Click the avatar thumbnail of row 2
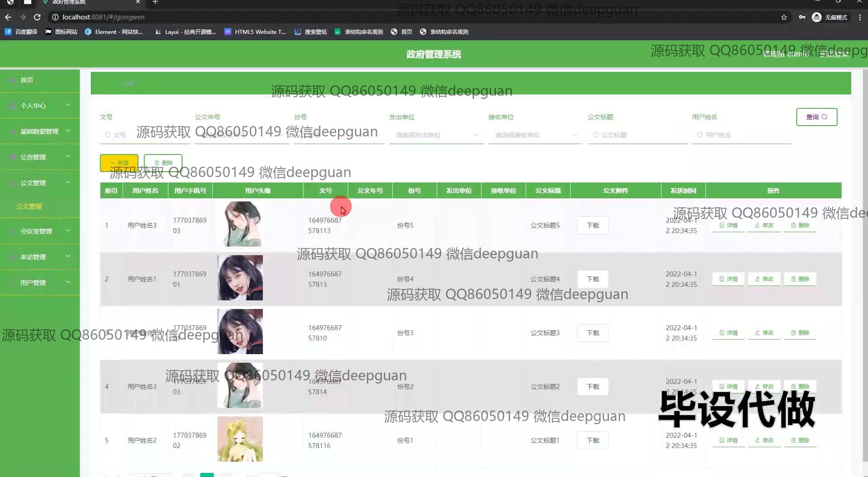 240,278
